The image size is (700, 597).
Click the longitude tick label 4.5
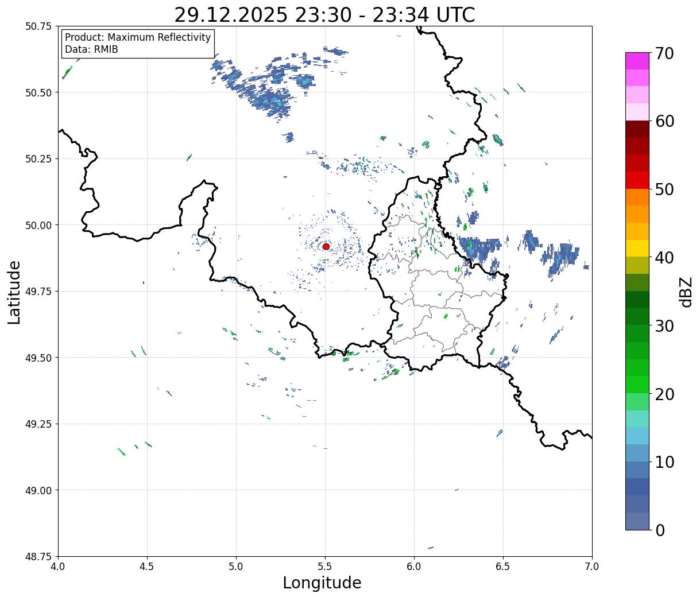[x=147, y=567]
